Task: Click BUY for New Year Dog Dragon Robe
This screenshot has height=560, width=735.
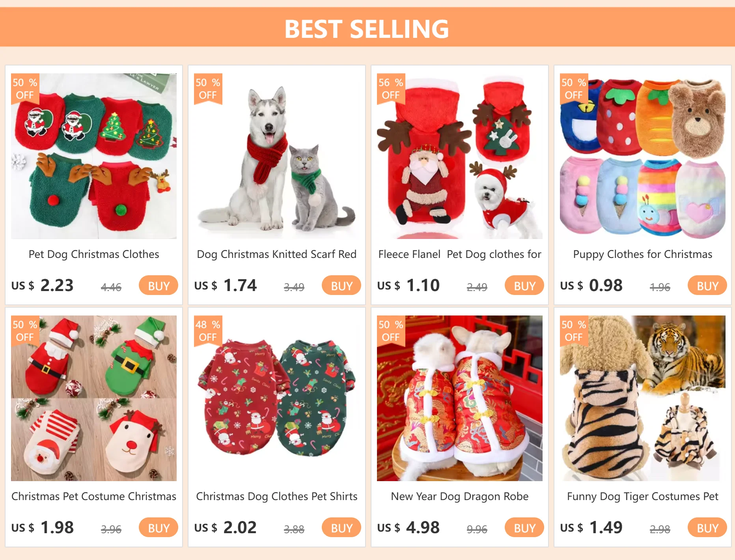Action: pyautogui.click(x=524, y=528)
